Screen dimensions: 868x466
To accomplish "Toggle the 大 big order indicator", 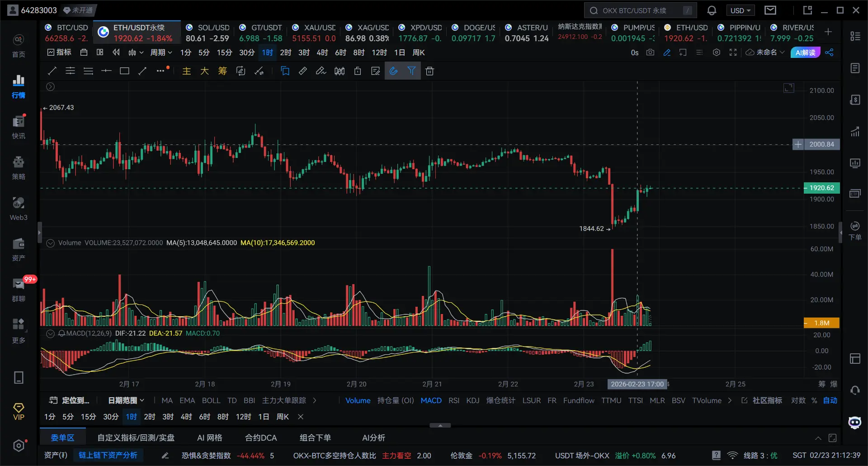I will click(x=204, y=71).
